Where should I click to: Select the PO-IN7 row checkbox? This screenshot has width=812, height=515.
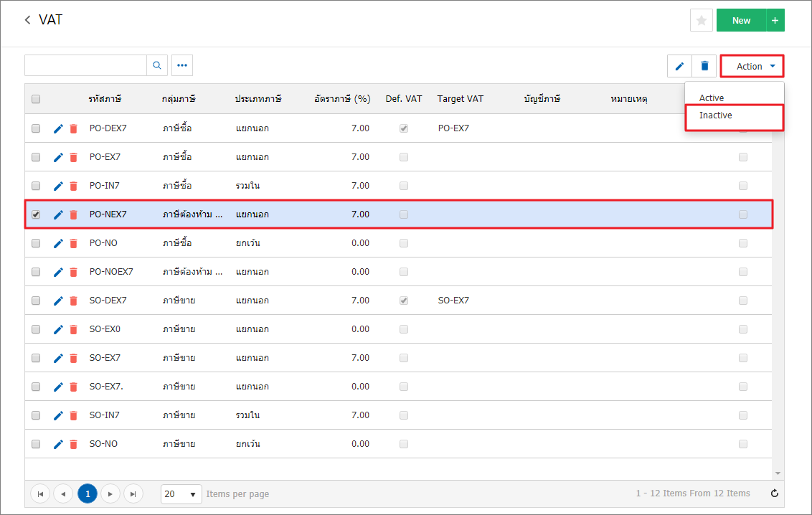tap(36, 186)
